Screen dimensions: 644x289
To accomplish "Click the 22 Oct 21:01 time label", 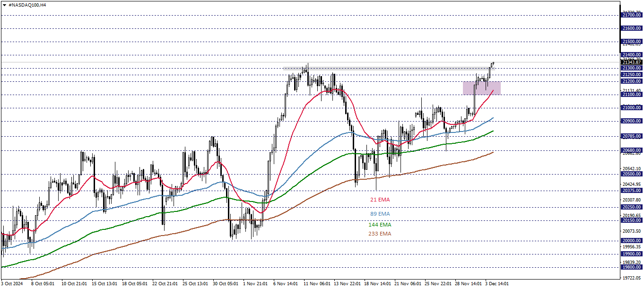I will click(165, 284).
